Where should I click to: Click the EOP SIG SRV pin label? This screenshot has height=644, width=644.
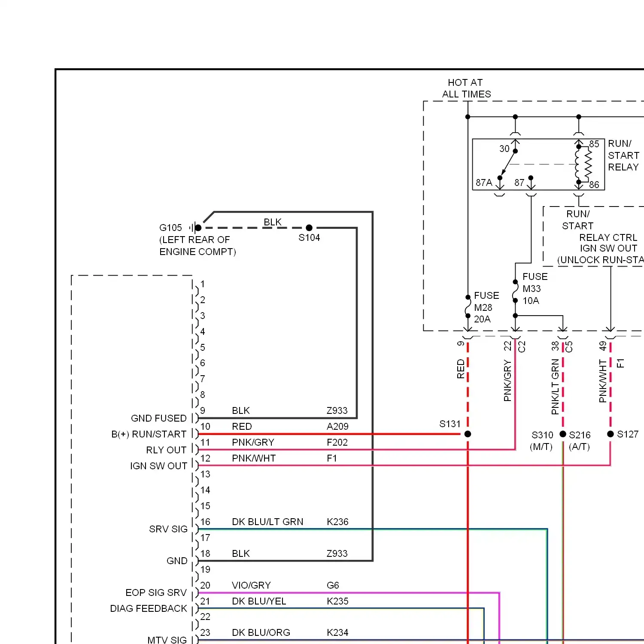[x=156, y=592]
